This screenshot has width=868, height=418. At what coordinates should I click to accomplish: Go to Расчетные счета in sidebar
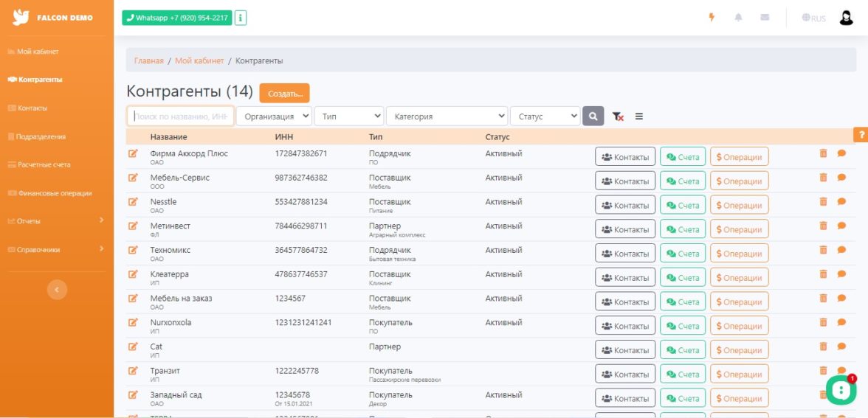tap(44, 164)
